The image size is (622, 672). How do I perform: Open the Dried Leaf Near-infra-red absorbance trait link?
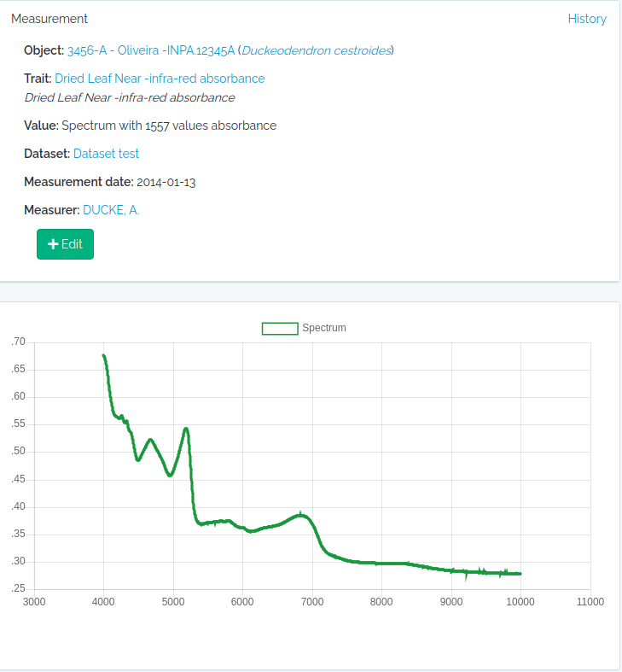point(160,79)
